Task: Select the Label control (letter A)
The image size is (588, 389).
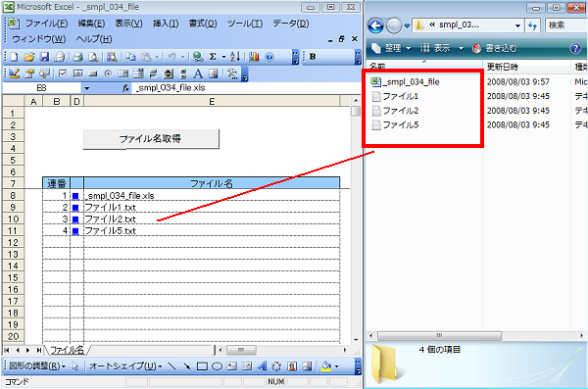Action: 198,73
